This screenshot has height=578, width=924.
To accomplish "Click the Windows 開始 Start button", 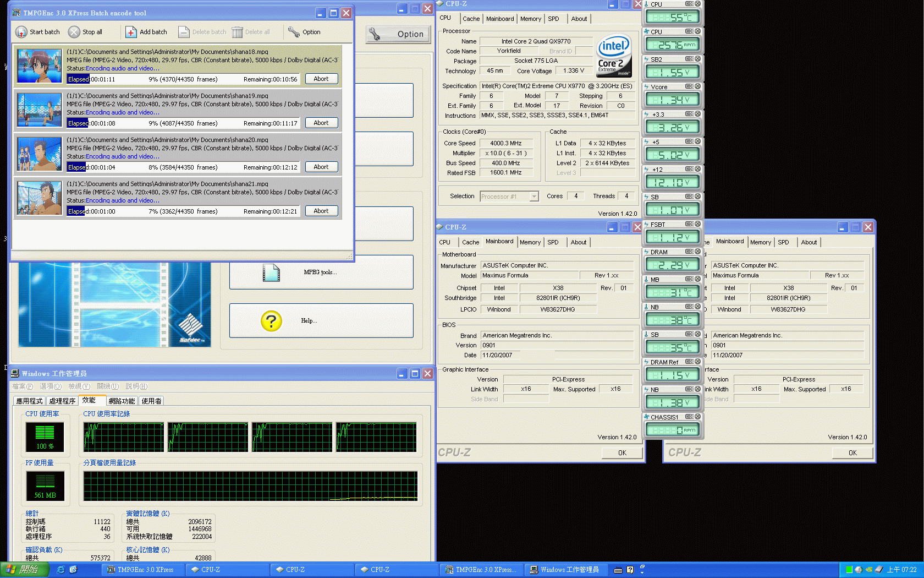I will point(25,570).
